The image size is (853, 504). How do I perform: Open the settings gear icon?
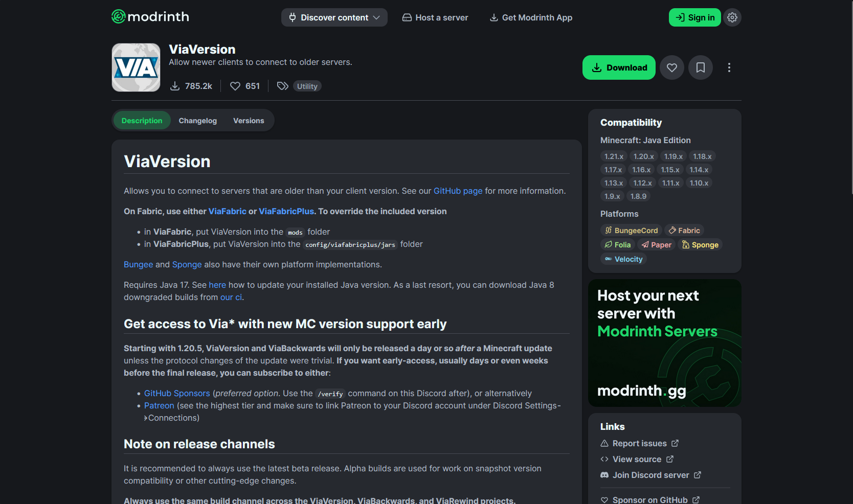(x=732, y=17)
